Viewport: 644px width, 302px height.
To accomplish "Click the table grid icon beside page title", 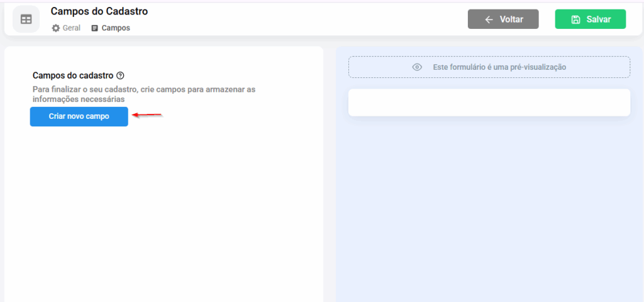I will pyautogui.click(x=26, y=20).
